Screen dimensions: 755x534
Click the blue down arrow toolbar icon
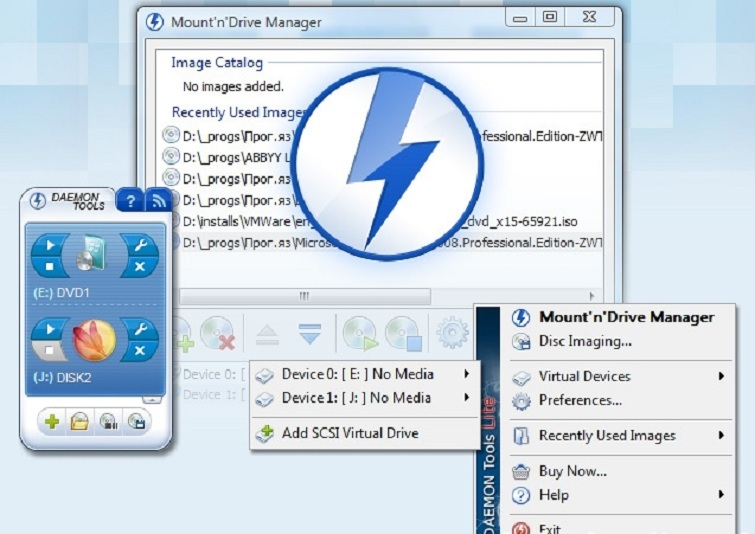[x=309, y=332]
